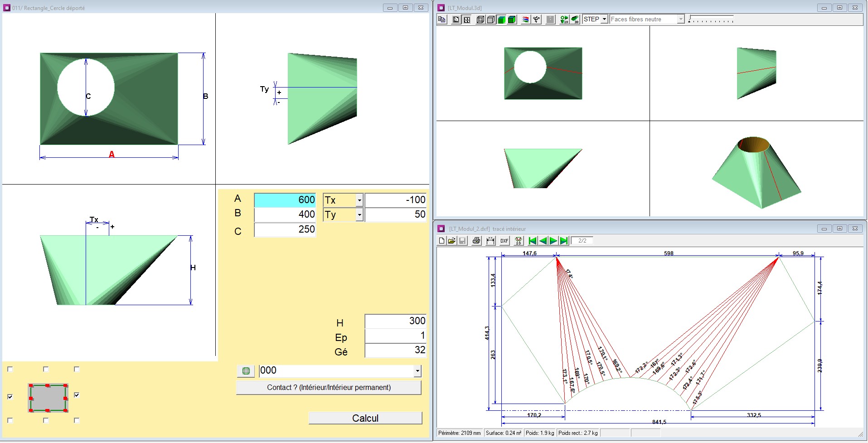
Task: Click the grayed floppy save icon
Action: (462, 241)
